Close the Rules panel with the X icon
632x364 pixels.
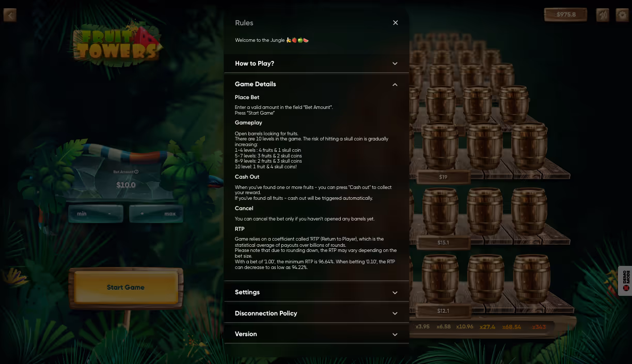pos(396,23)
